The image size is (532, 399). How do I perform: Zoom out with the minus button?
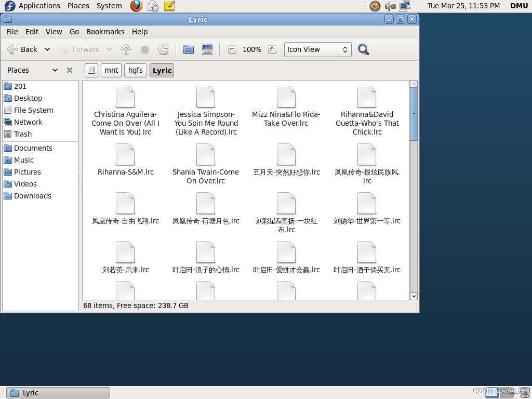(232, 49)
